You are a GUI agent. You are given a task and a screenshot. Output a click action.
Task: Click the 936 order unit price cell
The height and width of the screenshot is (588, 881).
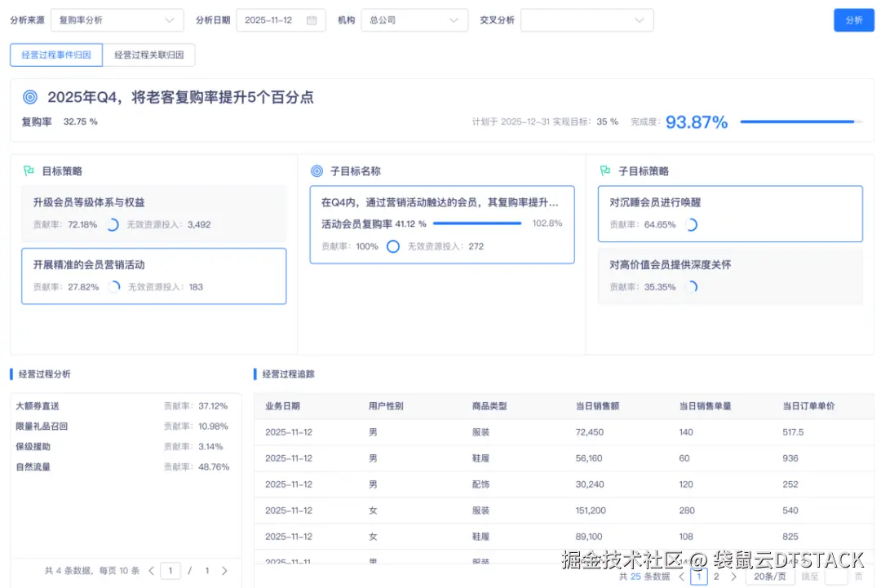pyautogui.click(x=790, y=458)
